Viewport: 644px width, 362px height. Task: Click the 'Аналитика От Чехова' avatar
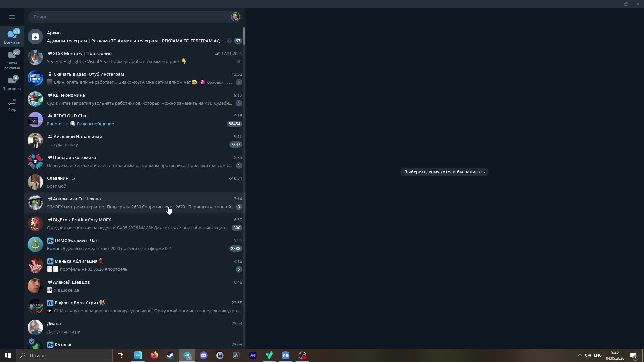tap(35, 203)
